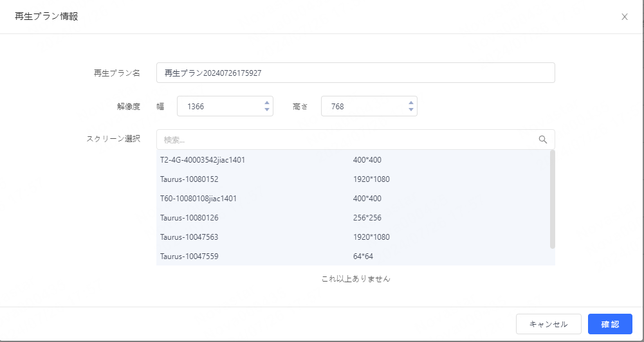Image resolution: width=644 pixels, height=342 pixels.
Task: Click the 再生プラン名 name field
Action: tap(355, 73)
